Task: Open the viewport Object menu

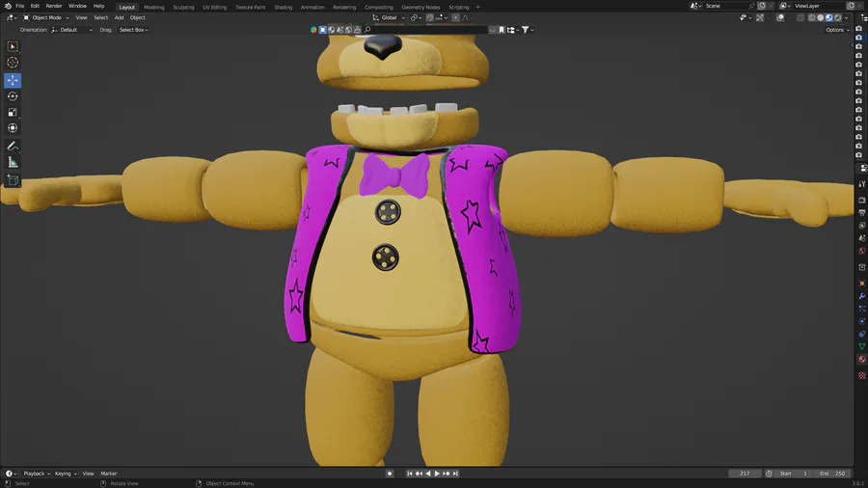Action: click(x=137, y=17)
